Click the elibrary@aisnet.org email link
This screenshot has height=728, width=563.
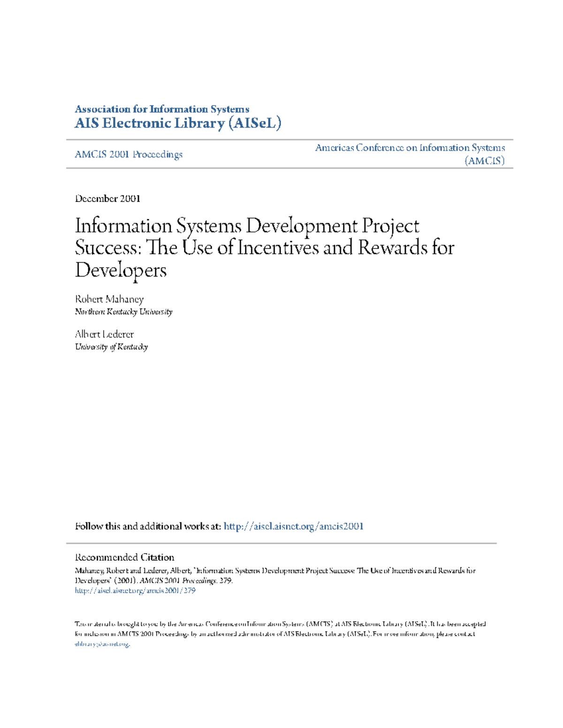(102, 644)
